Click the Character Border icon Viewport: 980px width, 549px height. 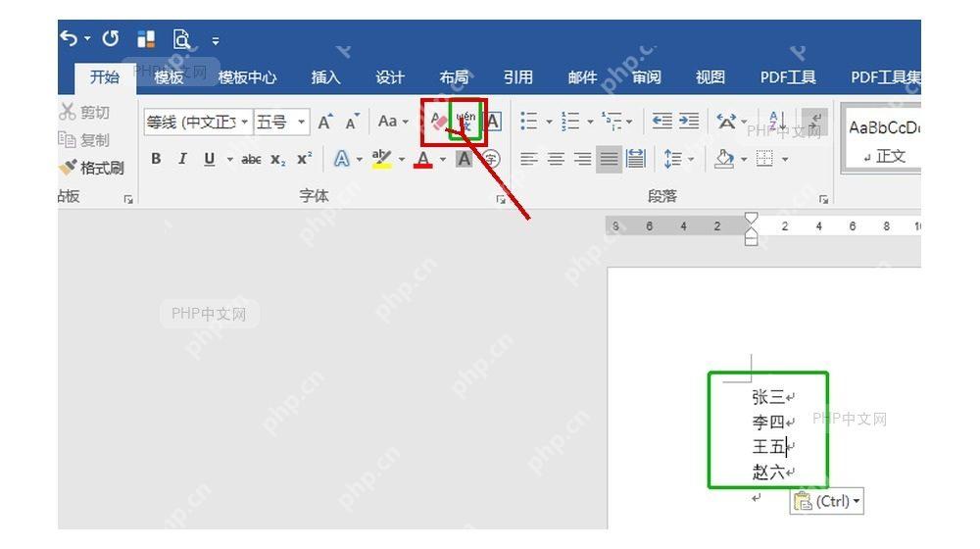(493, 122)
